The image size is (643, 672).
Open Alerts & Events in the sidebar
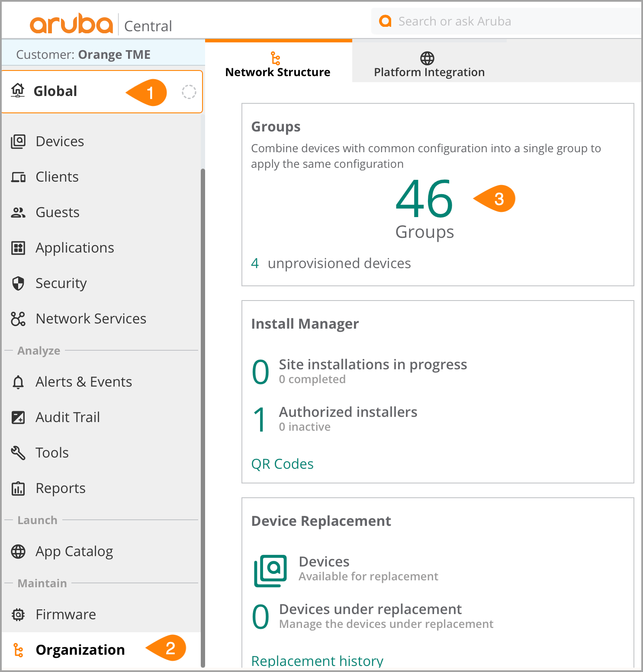pos(100,382)
